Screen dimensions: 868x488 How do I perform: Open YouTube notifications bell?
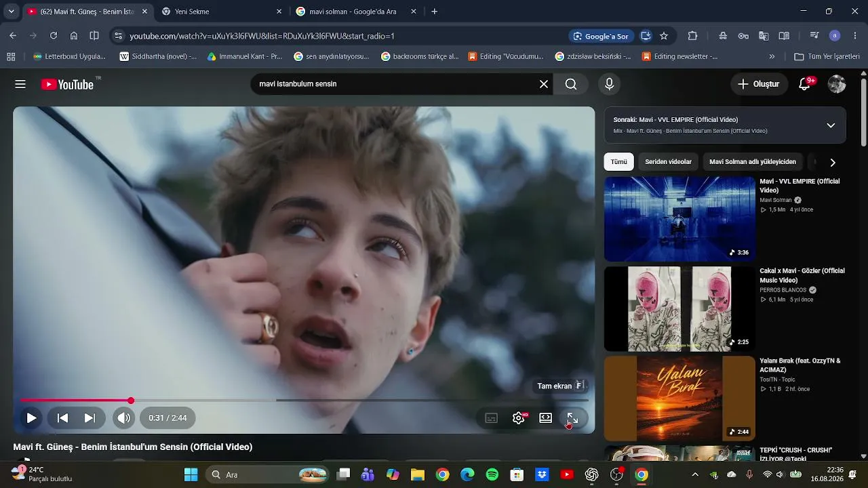click(x=805, y=84)
